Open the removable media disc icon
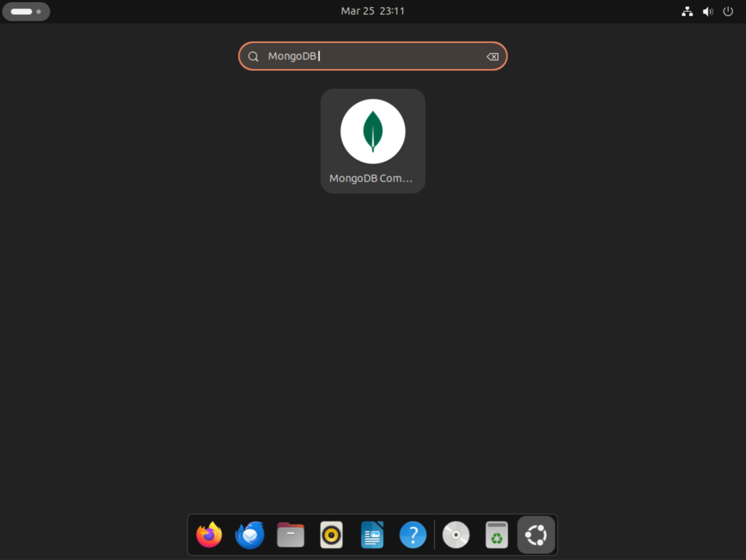The width and height of the screenshot is (746, 560). (456, 534)
